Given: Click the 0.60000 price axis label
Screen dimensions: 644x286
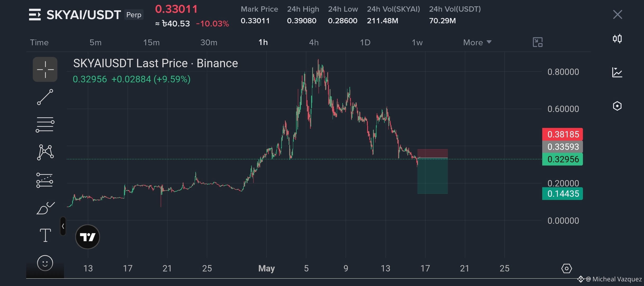Looking at the screenshot, I should point(563,109).
